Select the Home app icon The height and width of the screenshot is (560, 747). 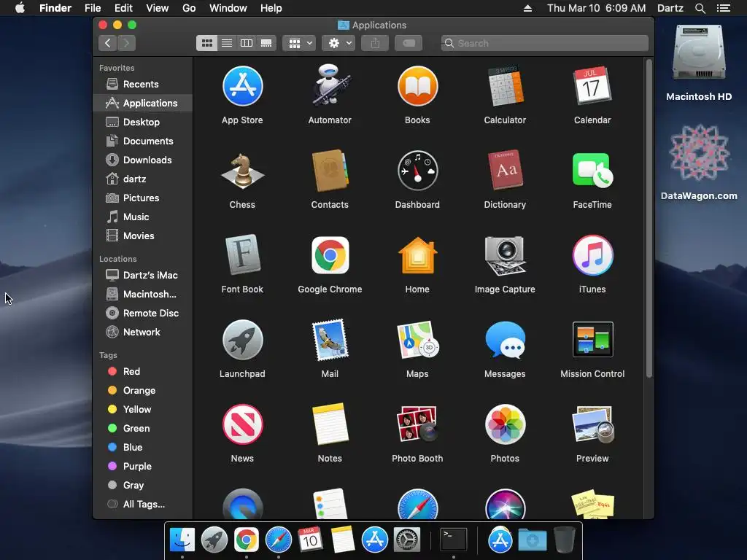pyautogui.click(x=417, y=255)
